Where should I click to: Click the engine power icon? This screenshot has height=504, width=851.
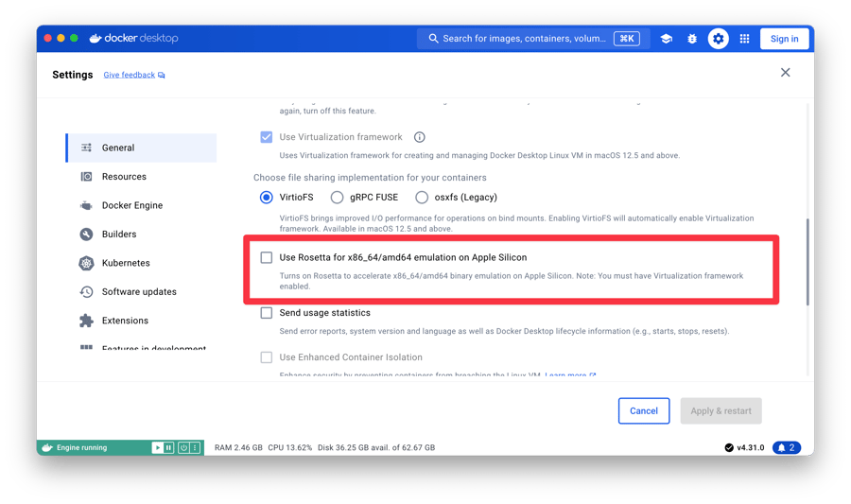183,447
